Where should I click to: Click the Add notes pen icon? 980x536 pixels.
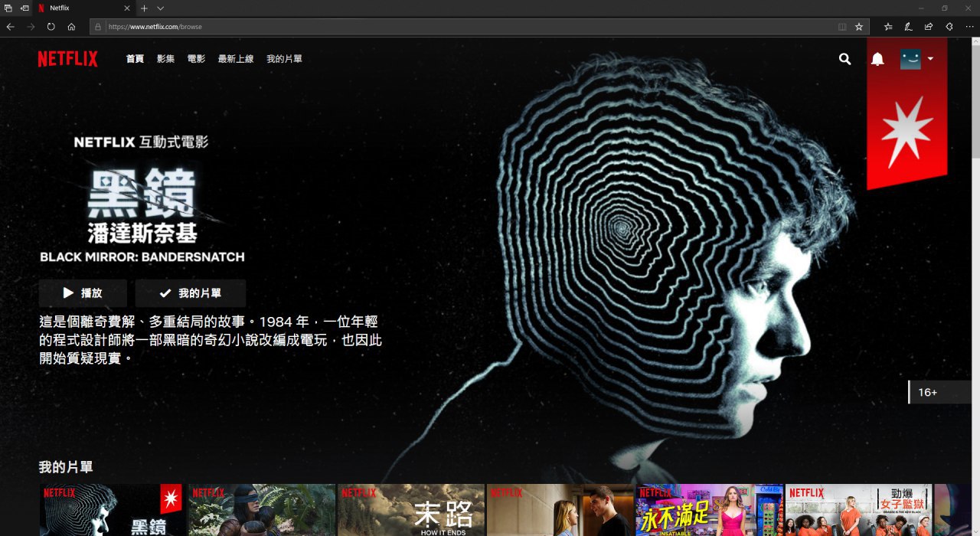point(908,26)
